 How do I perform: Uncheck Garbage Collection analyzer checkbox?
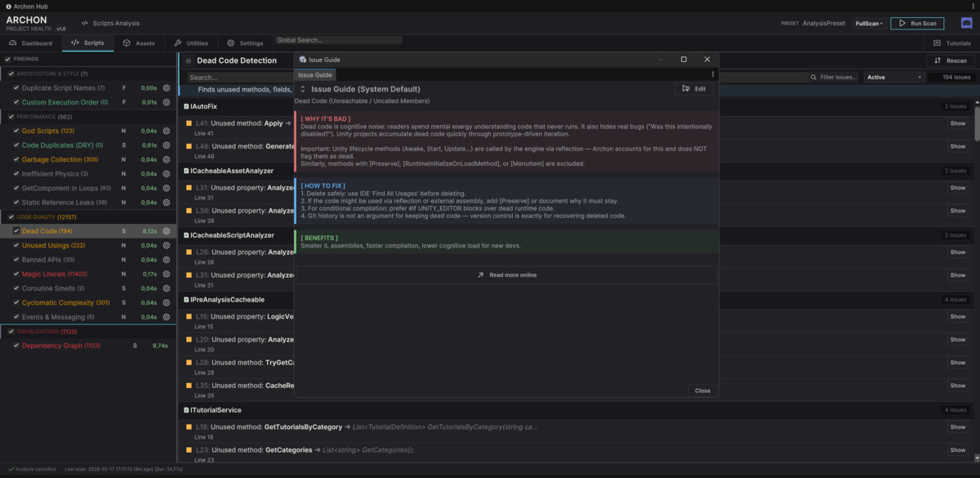click(x=16, y=159)
